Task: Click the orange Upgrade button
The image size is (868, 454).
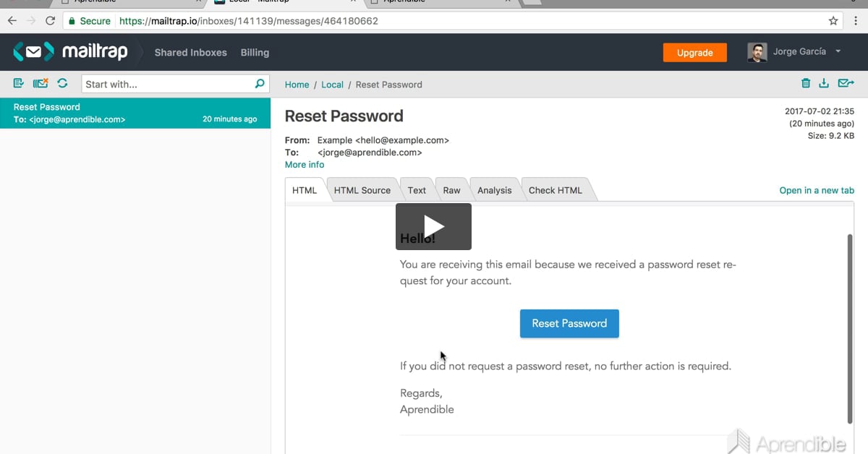Action: (695, 53)
